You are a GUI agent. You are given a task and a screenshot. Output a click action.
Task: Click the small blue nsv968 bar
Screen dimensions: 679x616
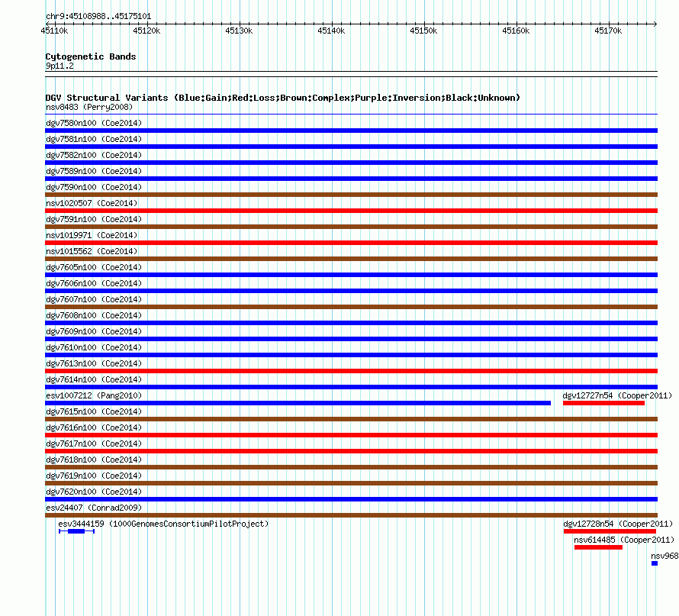point(655,563)
